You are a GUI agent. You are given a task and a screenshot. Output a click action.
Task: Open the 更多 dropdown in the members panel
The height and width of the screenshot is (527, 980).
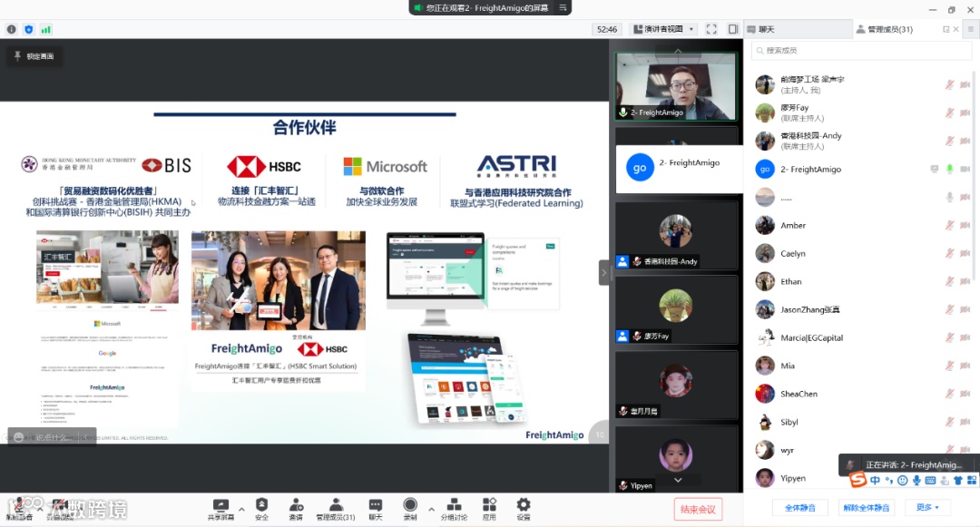[x=926, y=508]
